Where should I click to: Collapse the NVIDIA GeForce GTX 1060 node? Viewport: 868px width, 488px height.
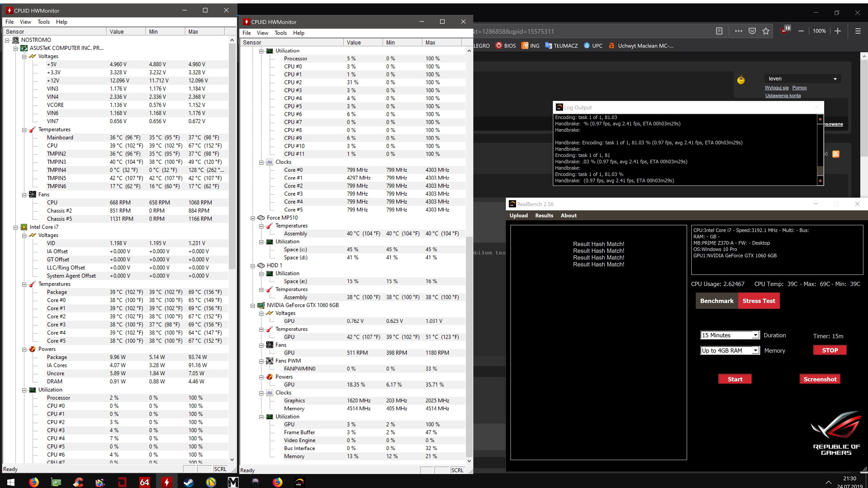[253, 305]
